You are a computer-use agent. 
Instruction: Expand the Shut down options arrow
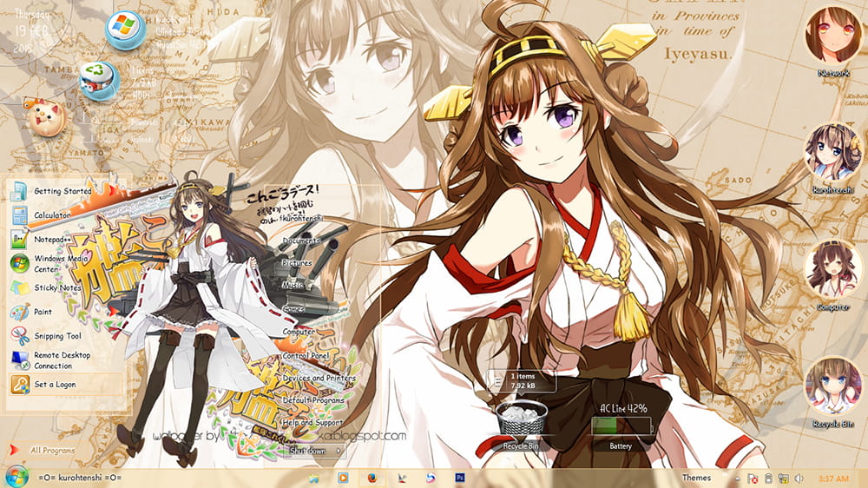pos(338,452)
